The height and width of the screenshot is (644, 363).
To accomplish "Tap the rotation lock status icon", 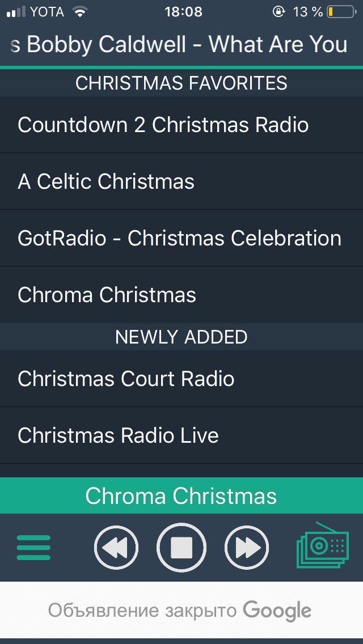I will click(278, 12).
